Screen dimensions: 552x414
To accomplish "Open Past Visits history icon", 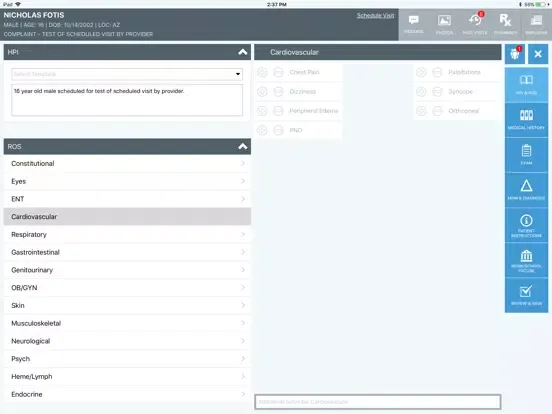I will click(475, 24).
